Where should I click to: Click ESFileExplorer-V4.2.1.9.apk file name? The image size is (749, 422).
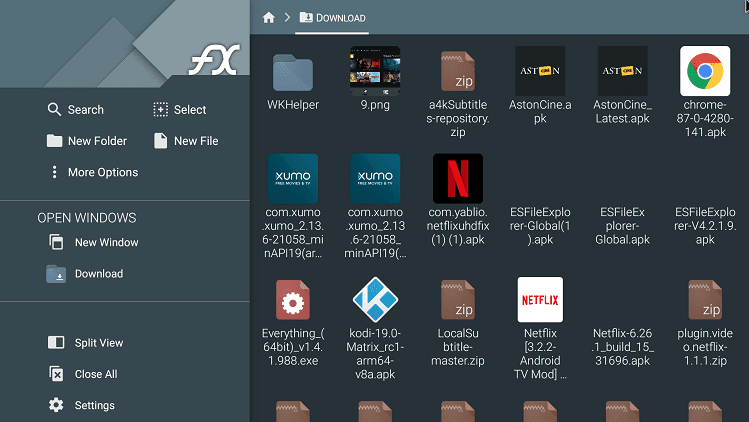[705, 226]
